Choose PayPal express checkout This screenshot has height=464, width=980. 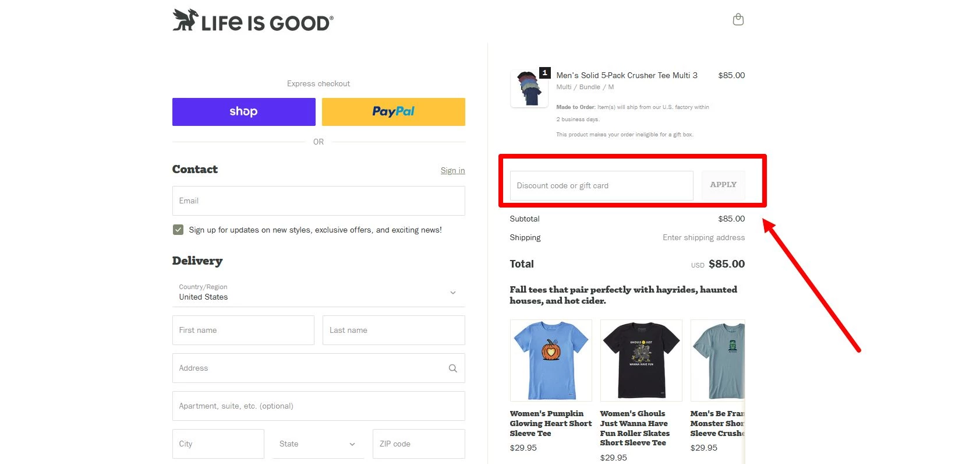[x=393, y=112]
